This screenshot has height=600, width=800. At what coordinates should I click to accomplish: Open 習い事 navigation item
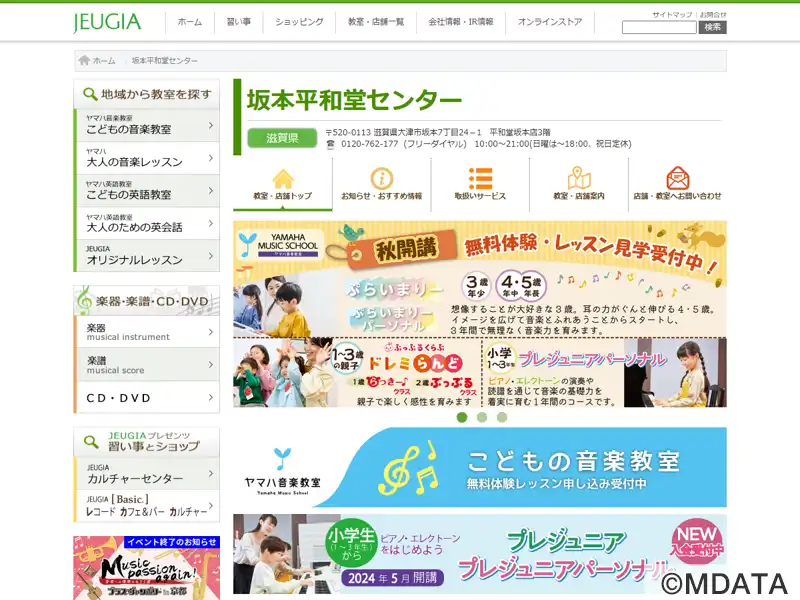pos(239,22)
